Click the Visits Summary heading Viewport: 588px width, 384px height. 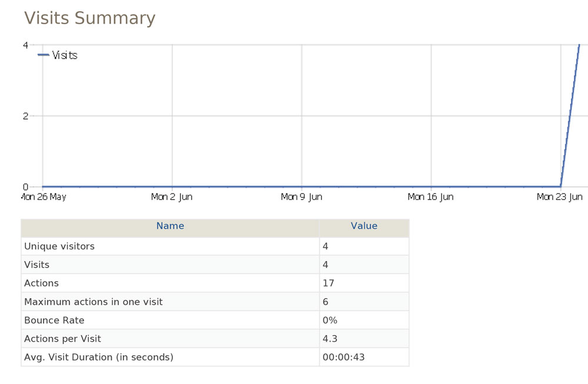click(89, 18)
